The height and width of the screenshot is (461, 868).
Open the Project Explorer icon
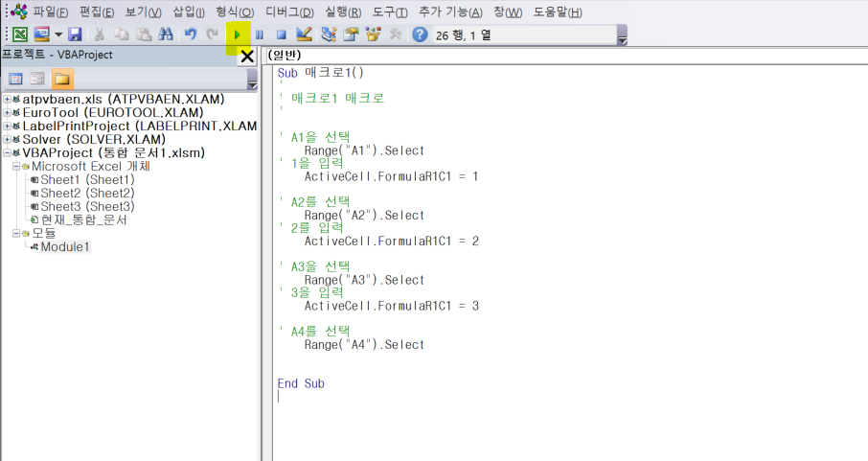point(329,35)
